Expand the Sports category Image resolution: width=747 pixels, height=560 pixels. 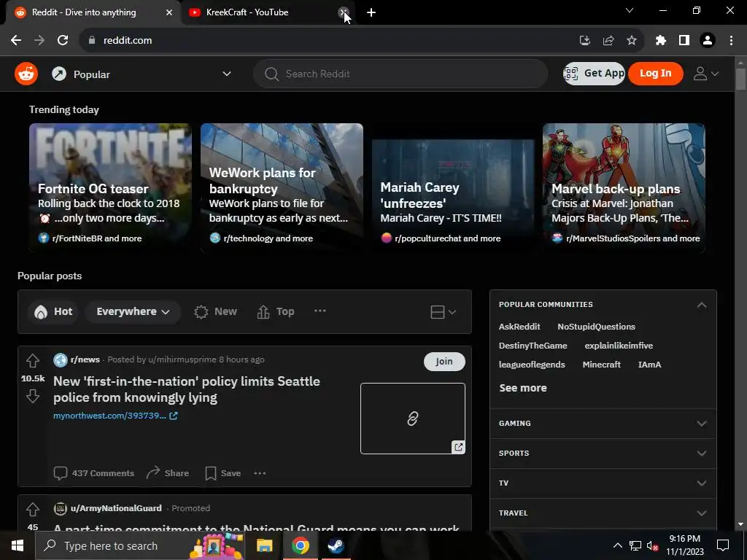pyautogui.click(x=603, y=454)
